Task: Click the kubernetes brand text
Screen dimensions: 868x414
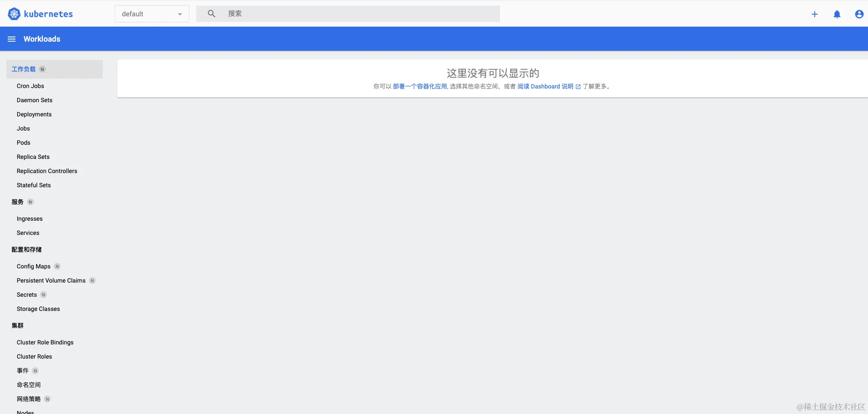Action: click(48, 14)
